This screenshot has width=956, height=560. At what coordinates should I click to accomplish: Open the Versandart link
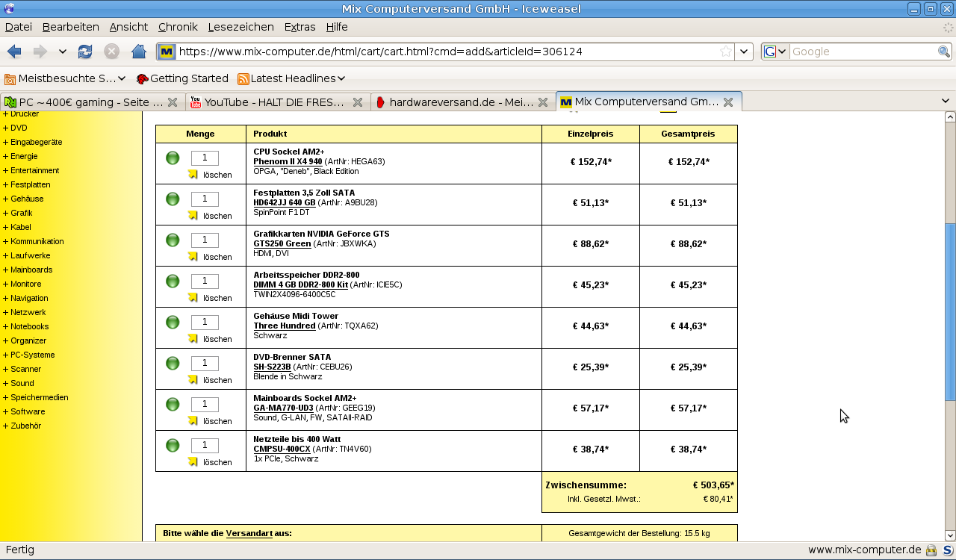[249, 533]
